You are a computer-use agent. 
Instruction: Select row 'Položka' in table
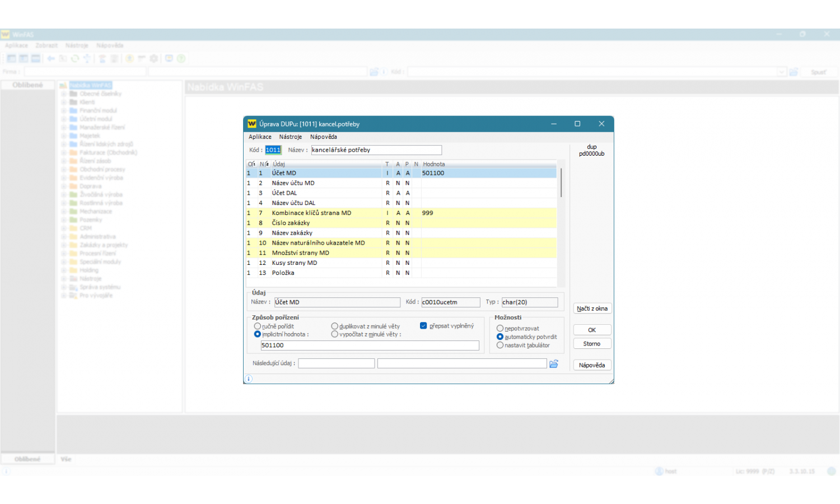402,273
